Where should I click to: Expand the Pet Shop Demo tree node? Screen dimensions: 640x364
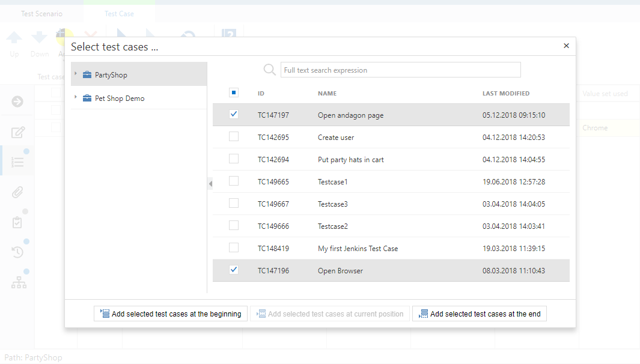[76, 98]
